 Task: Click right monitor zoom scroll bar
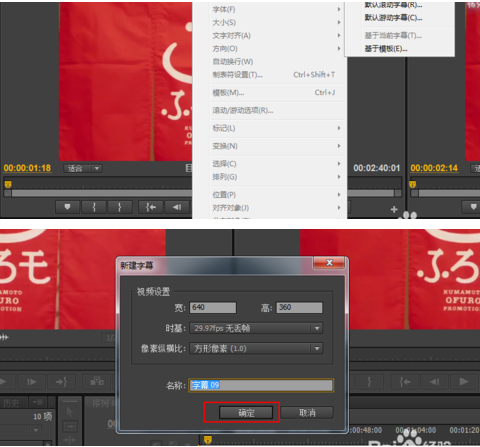click(445, 193)
